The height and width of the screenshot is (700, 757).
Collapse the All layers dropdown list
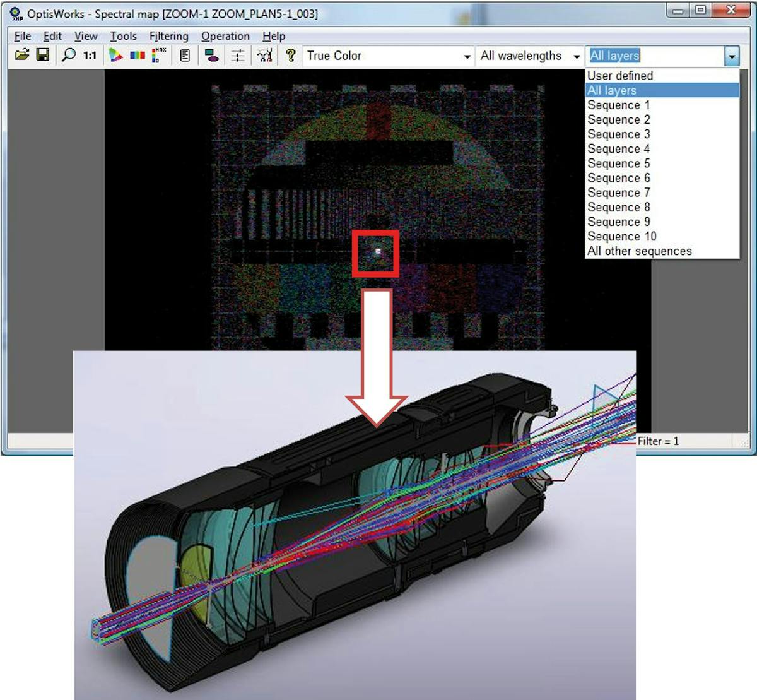pyautogui.click(x=732, y=56)
